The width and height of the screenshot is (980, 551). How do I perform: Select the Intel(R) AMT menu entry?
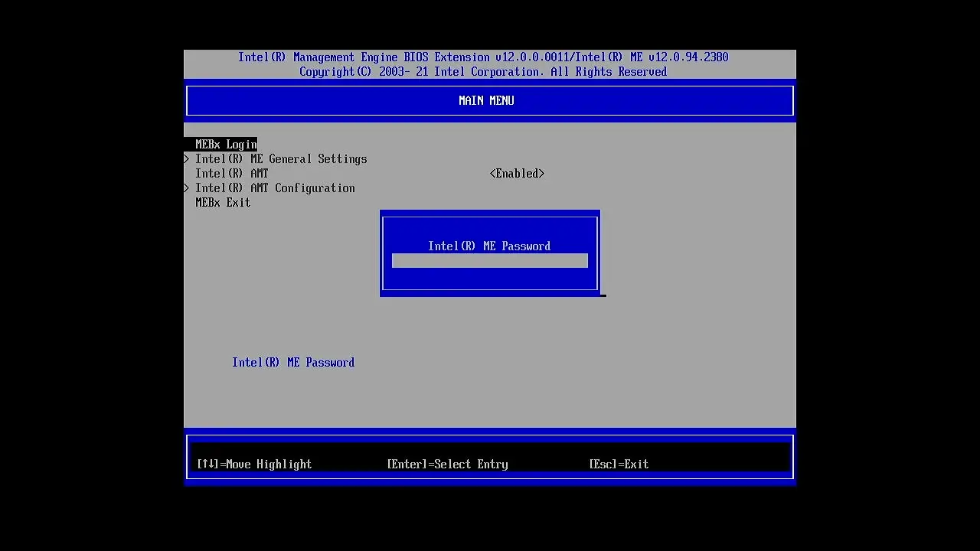[232, 174]
